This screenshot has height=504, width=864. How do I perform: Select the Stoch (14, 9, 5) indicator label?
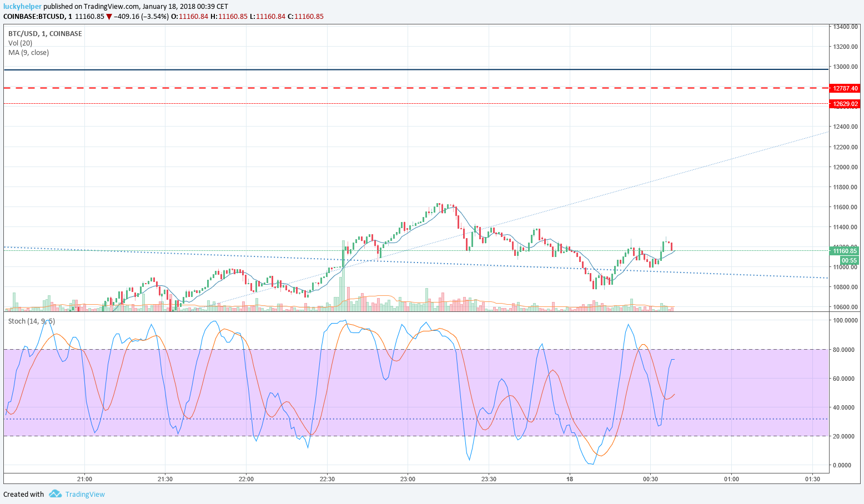(31, 321)
